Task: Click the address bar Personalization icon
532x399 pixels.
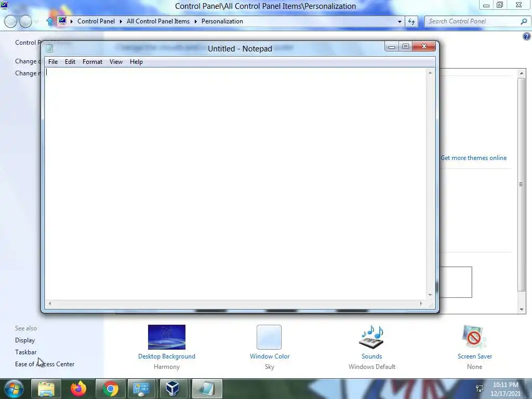Action: pos(62,21)
